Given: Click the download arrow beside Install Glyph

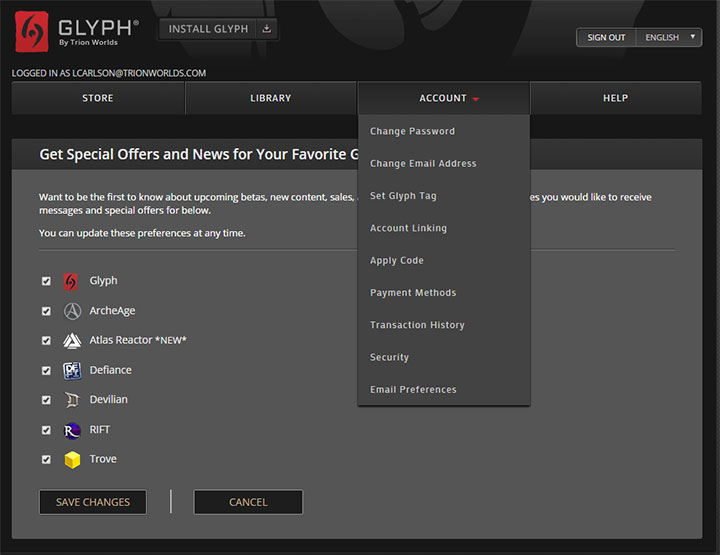Looking at the screenshot, I should point(266,29).
